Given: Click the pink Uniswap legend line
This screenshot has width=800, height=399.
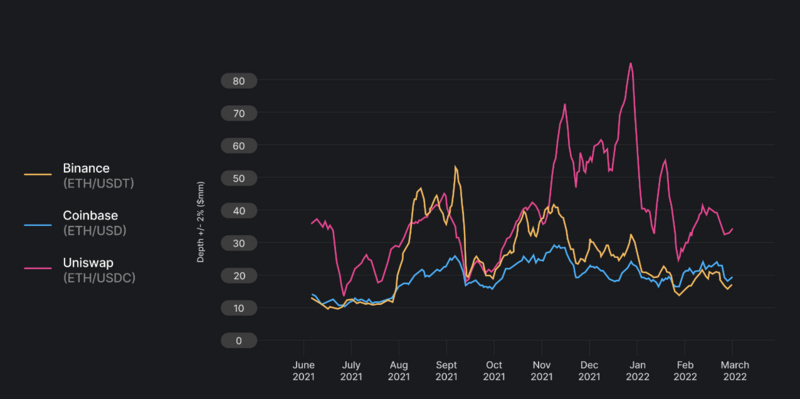Looking at the screenshot, I should 38,267.
